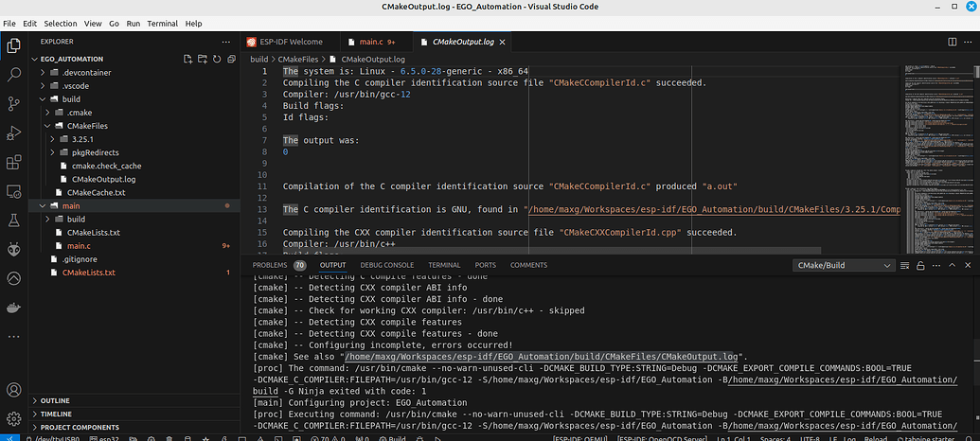Image resolution: width=980 pixels, height=441 pixels.
Task: Expand the .devcontainer folder
Action: [x=85, y=72]
